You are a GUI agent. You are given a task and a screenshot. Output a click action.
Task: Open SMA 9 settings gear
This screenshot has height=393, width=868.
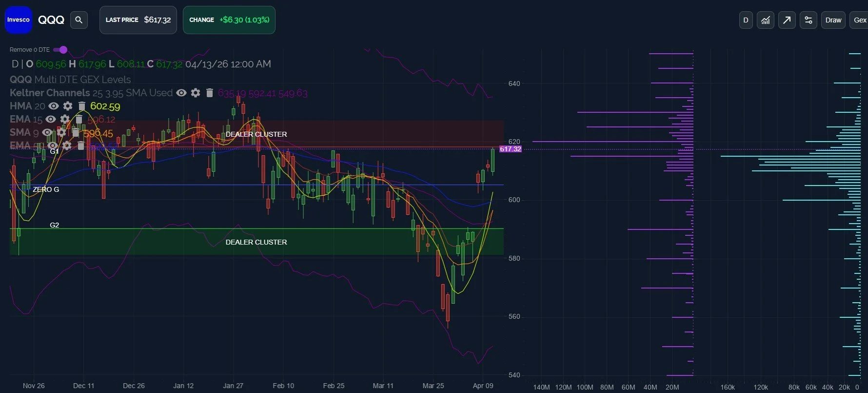click(x=61, y=132)
